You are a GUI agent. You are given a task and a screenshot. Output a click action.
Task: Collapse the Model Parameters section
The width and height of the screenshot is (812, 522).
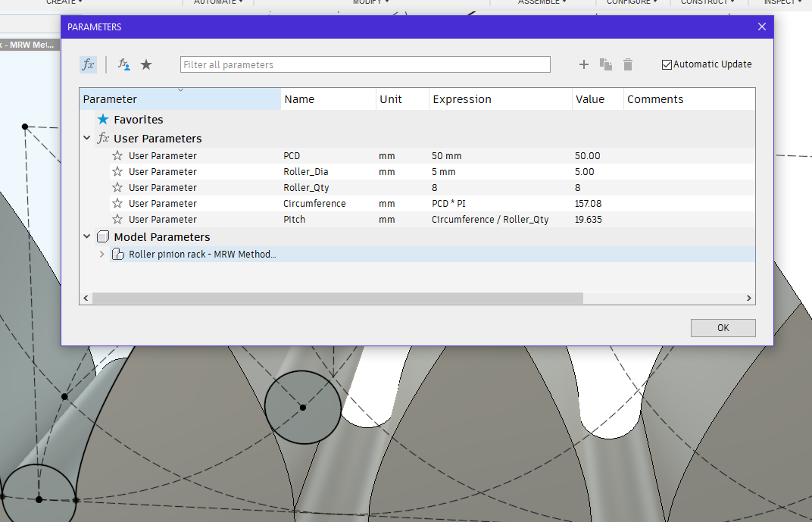tap(86, 236)
